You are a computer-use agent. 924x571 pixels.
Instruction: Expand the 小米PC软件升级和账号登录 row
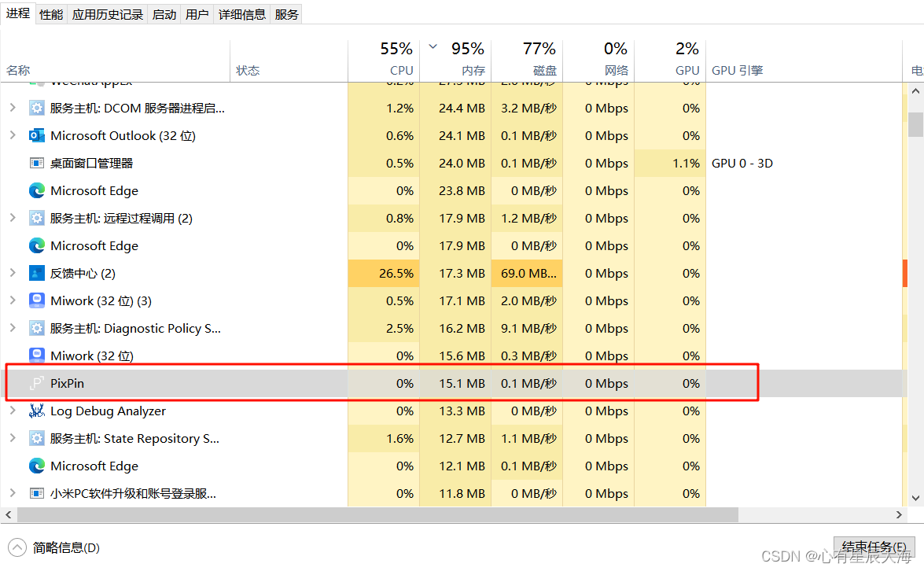(x=13, y=492)
